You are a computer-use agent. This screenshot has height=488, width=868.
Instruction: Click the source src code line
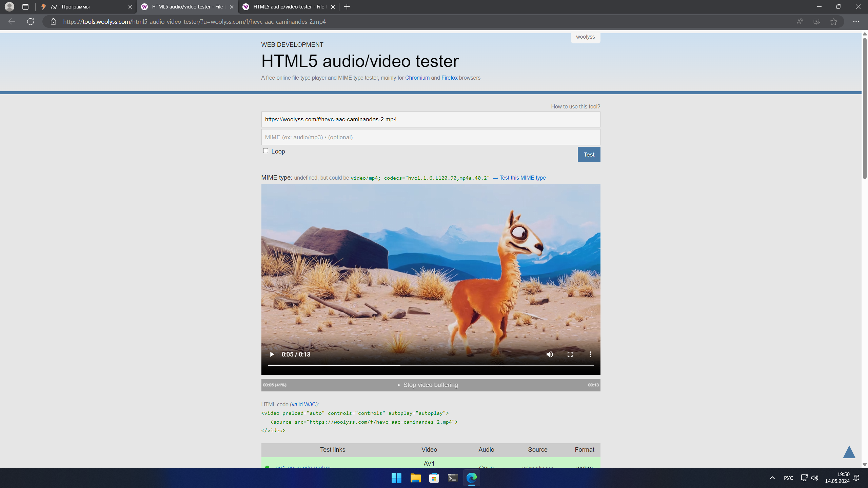(364, 422)
